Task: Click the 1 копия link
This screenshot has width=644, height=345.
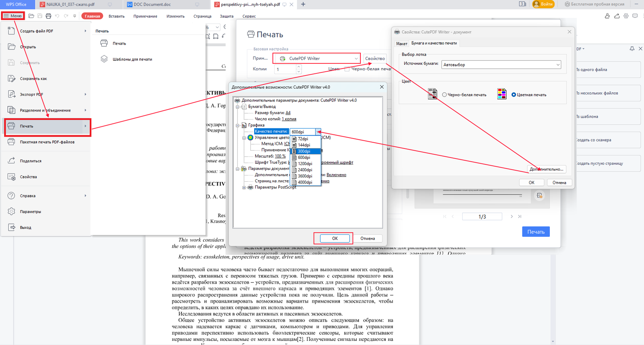Action: [289, 119]
